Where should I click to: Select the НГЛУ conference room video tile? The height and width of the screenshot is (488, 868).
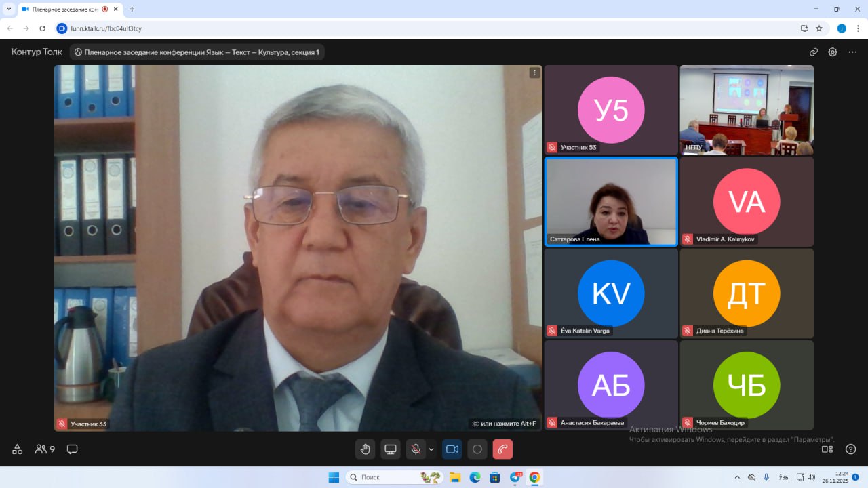[x=747, y=110]
